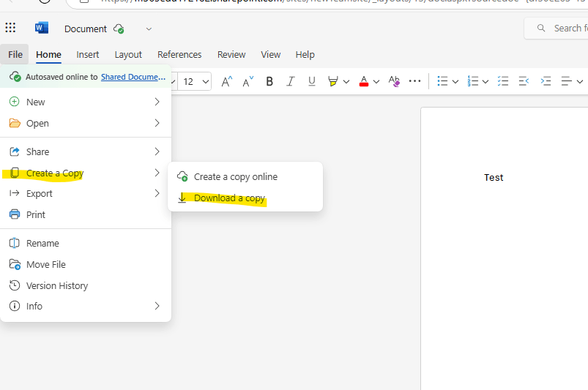
Task: Choose Print from File menu
Action: (x=86, y=214)
